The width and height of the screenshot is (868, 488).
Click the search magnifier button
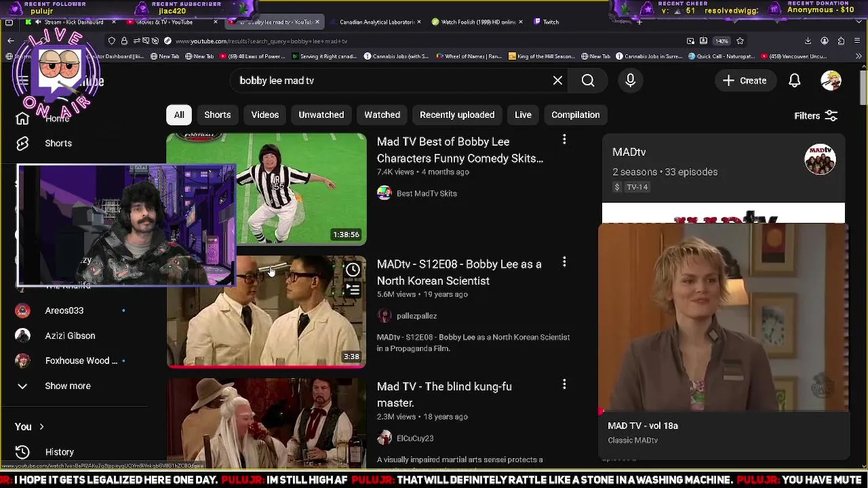pos(588,81)
